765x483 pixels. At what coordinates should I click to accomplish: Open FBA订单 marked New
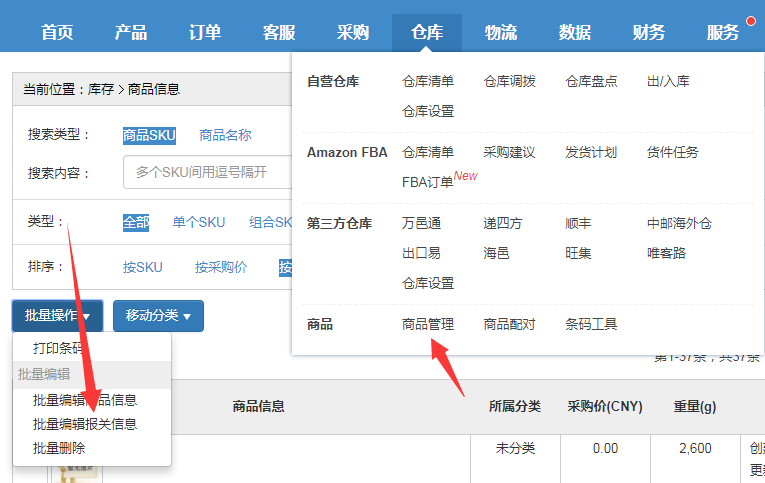pyautogui.click(x=427, y=182)
